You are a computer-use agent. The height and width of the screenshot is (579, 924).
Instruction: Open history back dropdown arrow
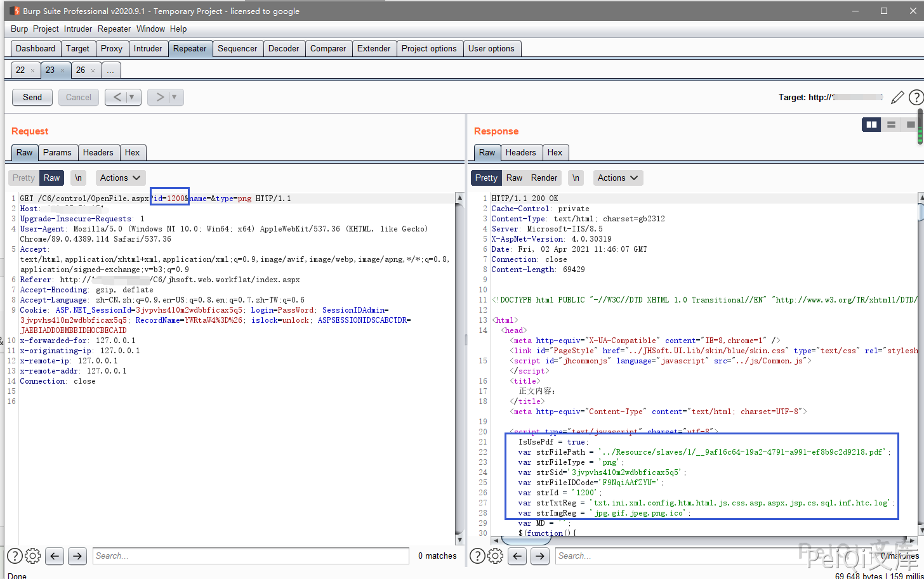tap(132, 98)
